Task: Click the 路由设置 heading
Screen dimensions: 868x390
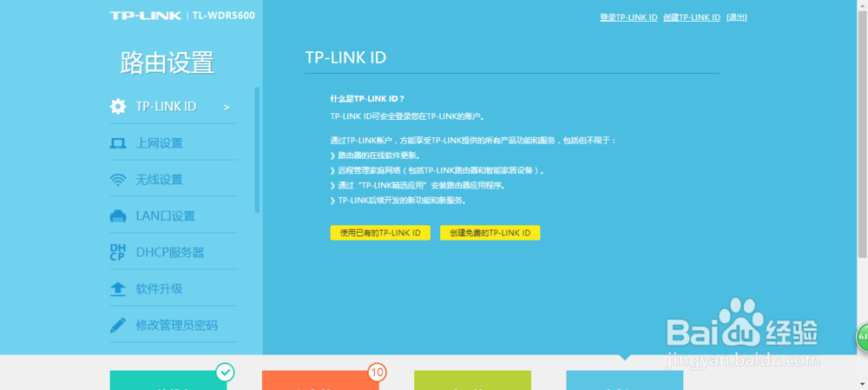Action: (168, 63)
